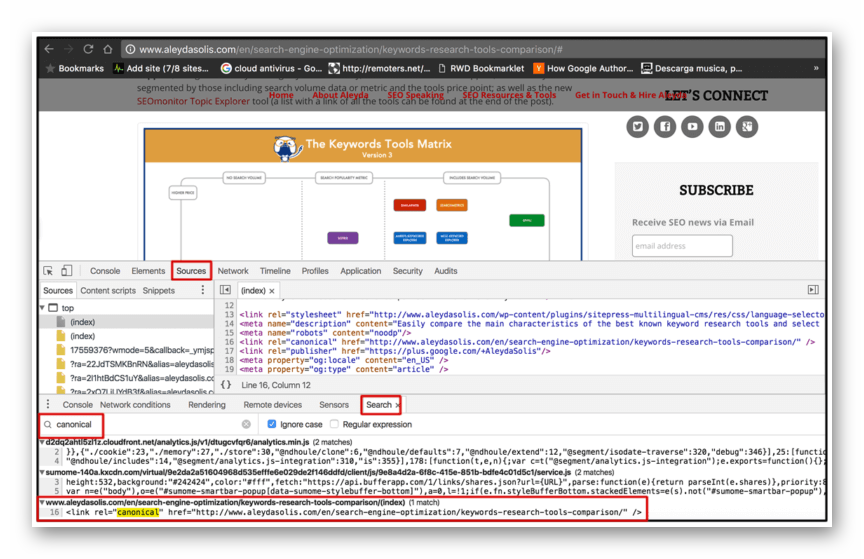Click the browser forward arrow
Screen dimensions: 864x559
pyautogui.click(x=68, y=49)
